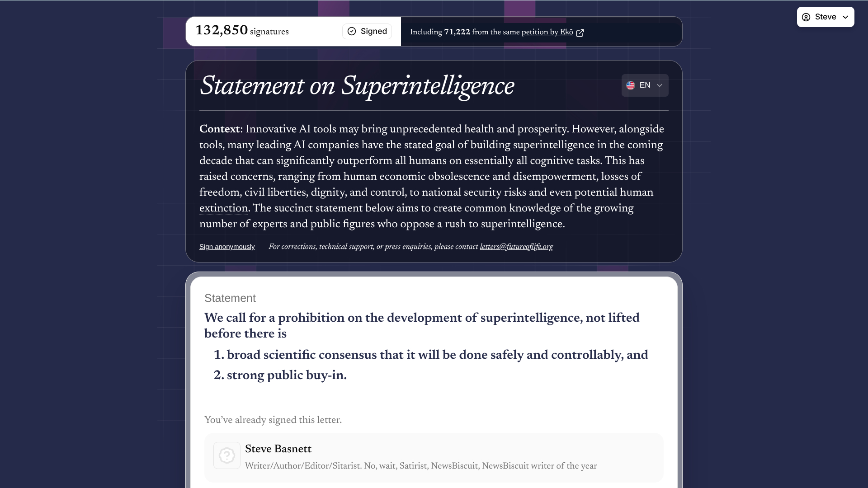The image size is (868, 488).
Task: Click the 71,222 Ekō signature count
Action: click(457, 32)
